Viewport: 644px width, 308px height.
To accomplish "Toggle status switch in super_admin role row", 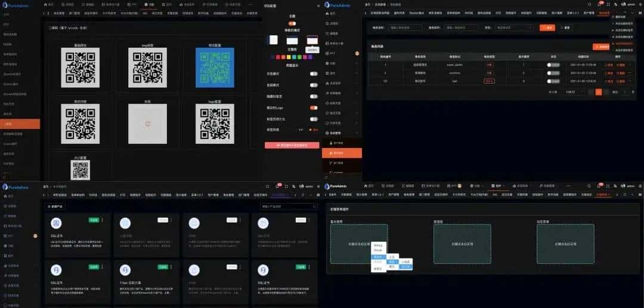I will [553, 65].
